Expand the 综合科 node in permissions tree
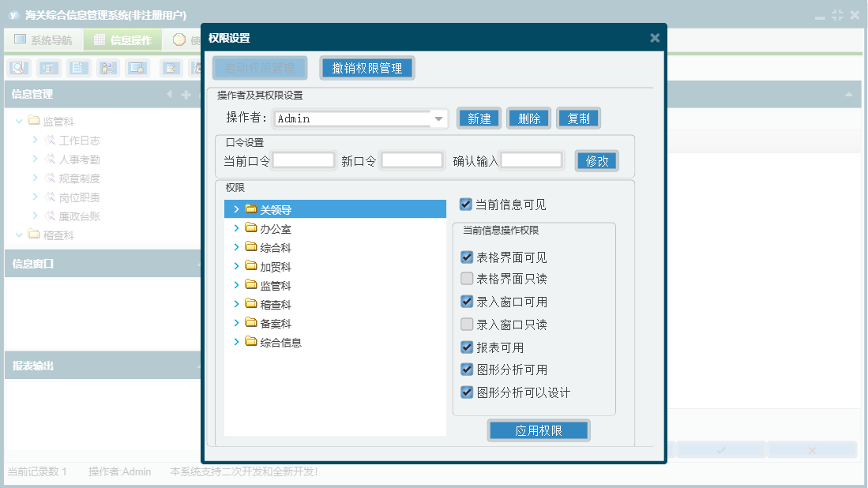The image size is (868, 488). tap(236, 247)
